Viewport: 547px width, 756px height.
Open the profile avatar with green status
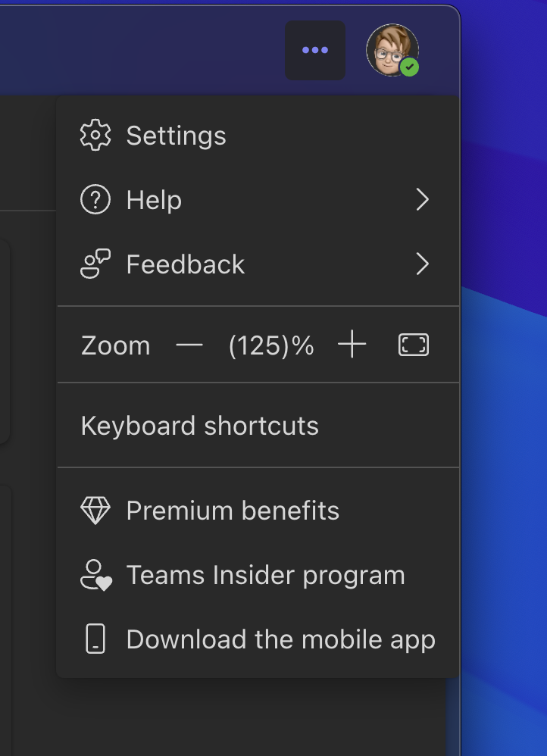click(x=392, y=50)
